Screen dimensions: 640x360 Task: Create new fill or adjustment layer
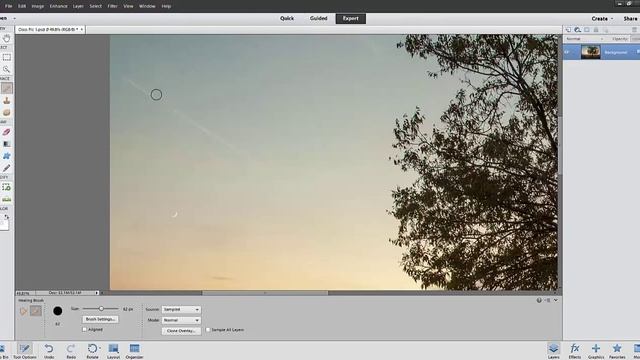tap(578, 30)
